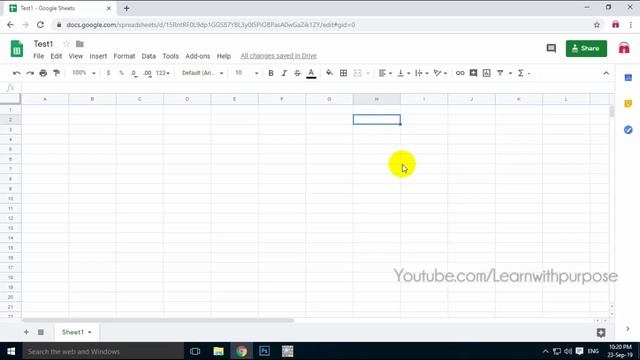
Task: Open Calendar side panel icon
Action: click(628, 78)
